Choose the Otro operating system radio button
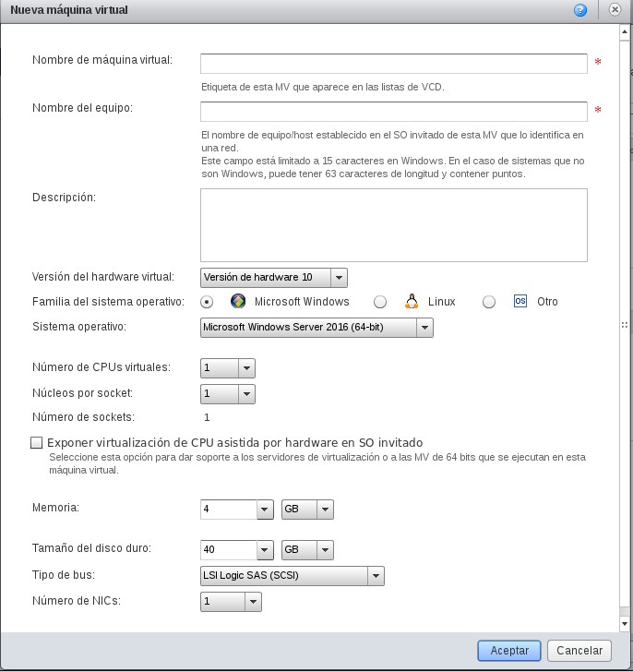 [489, 301]
